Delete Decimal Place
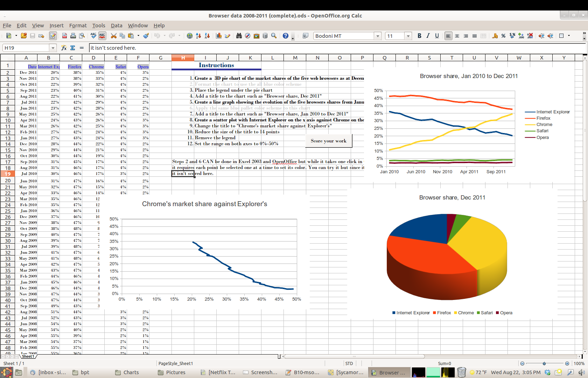Image resolution: width=588 pixels, height=378 pixels. click(530, 36)
